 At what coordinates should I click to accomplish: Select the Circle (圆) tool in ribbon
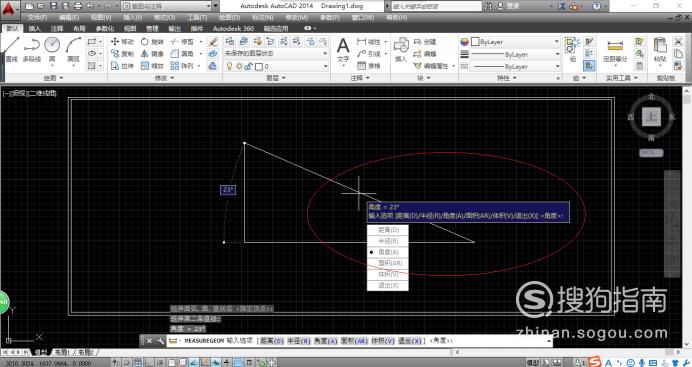[52, 49]
